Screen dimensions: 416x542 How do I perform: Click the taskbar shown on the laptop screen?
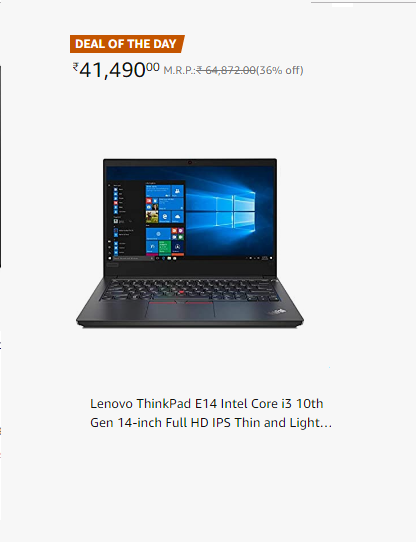tap(190, 258)
